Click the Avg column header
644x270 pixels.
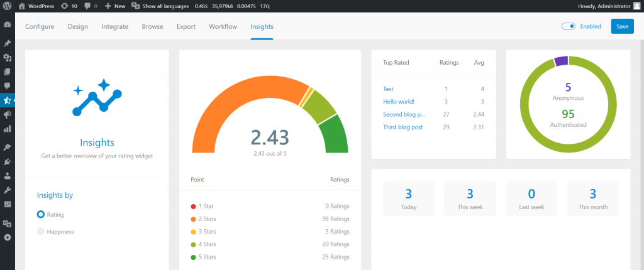[479, 63]
